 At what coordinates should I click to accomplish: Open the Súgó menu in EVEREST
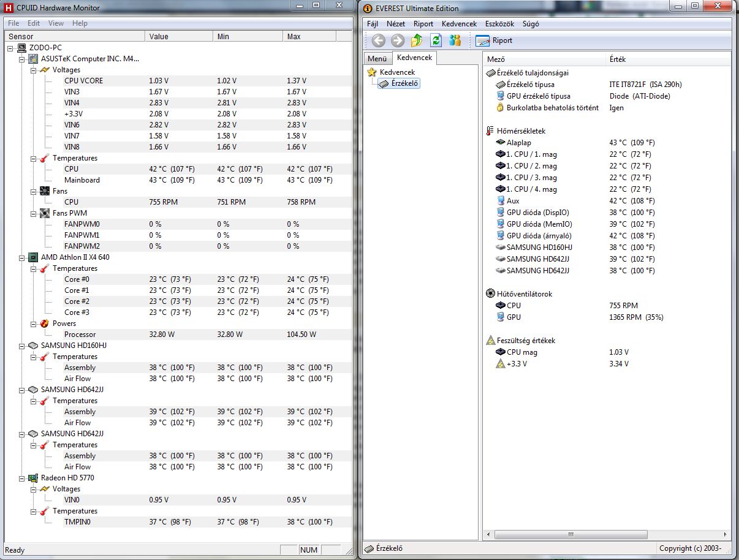pyautogui.click(x=531, y=24)
